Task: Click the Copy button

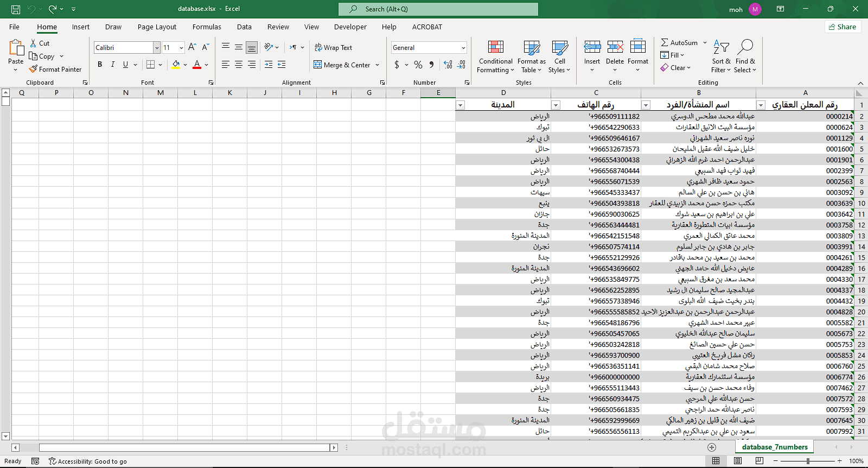Action: [42, 56]
